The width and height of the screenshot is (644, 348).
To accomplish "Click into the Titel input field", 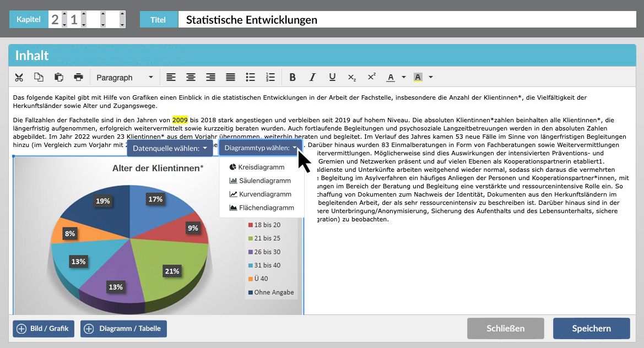I will [x=408, y=20].
